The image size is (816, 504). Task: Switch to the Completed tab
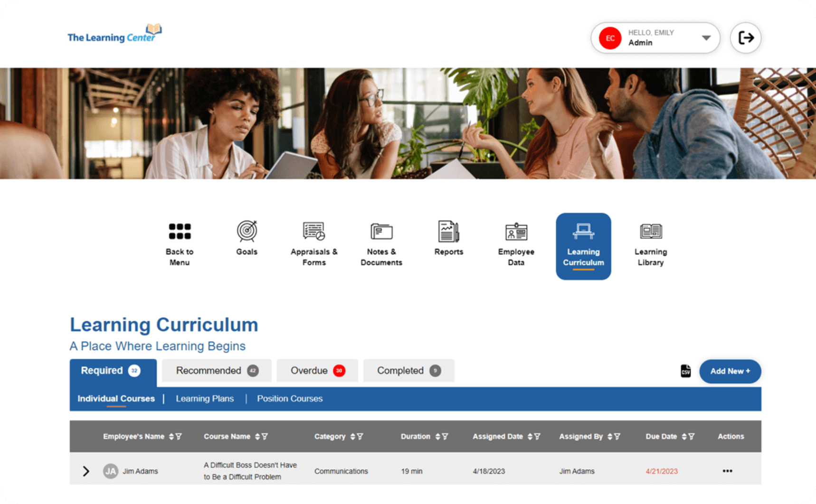408,371
